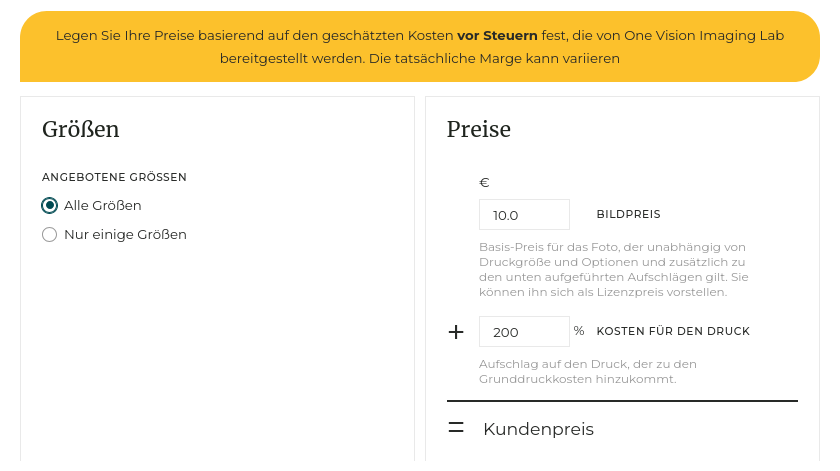Click the "Größen" section heading
The width and height of the screenshot is (840, 471).
pos(81,129)
